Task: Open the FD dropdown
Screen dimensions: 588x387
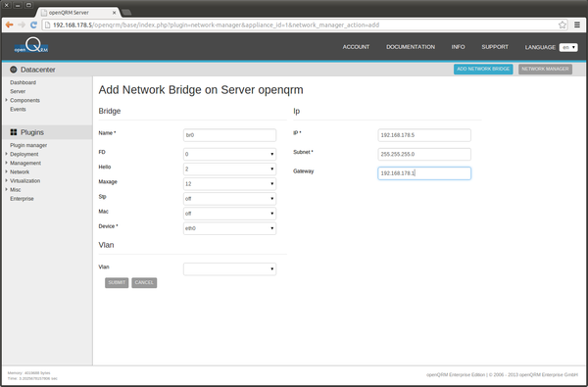Action: (x=229, y=154)
